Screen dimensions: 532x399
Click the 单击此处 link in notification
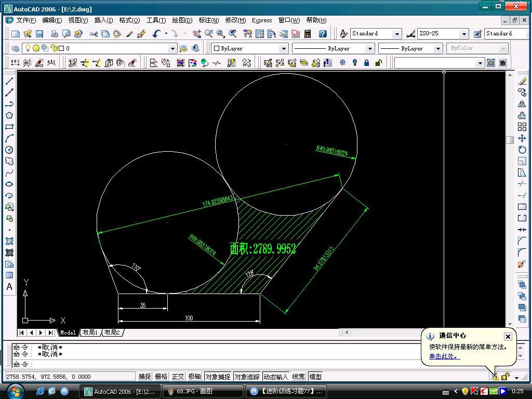[x=445, y=356]
